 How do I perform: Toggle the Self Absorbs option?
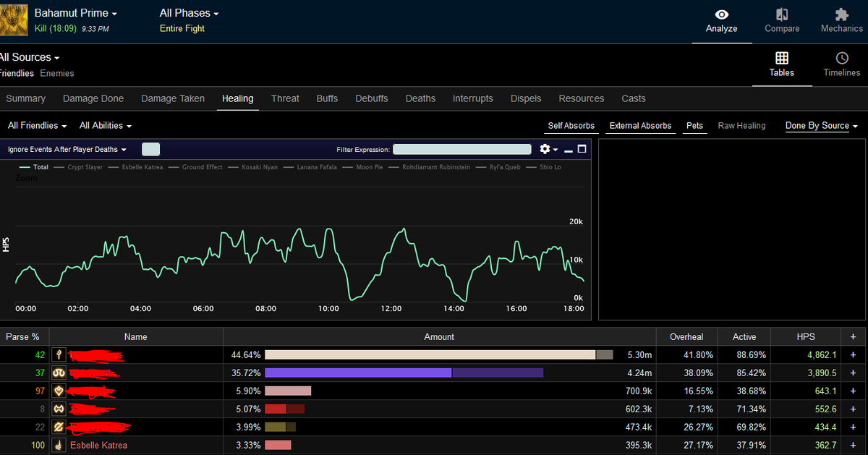coord(571,126)
